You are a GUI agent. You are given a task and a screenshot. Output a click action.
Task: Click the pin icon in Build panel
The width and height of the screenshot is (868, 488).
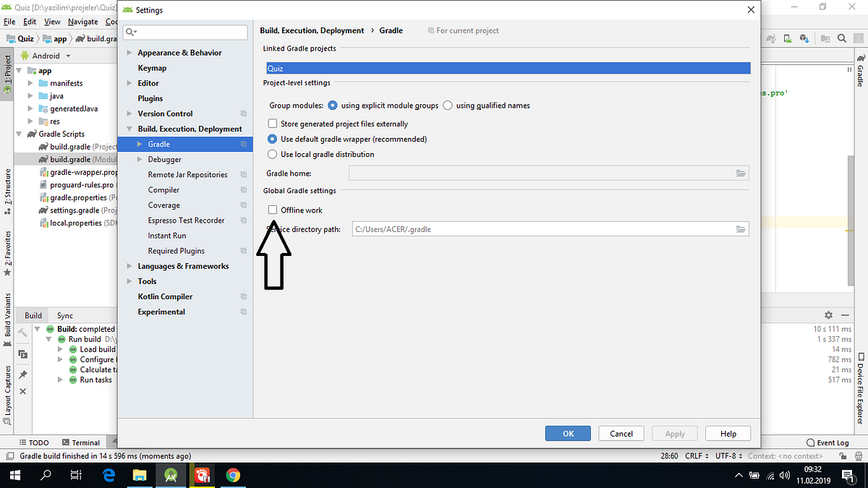[22, 372]
